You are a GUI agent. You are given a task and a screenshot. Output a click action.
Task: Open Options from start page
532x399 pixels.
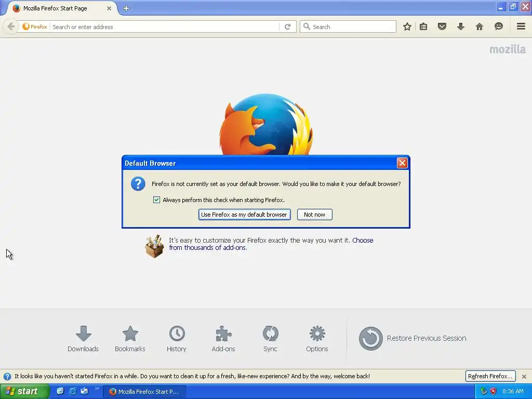coord(317,339)
